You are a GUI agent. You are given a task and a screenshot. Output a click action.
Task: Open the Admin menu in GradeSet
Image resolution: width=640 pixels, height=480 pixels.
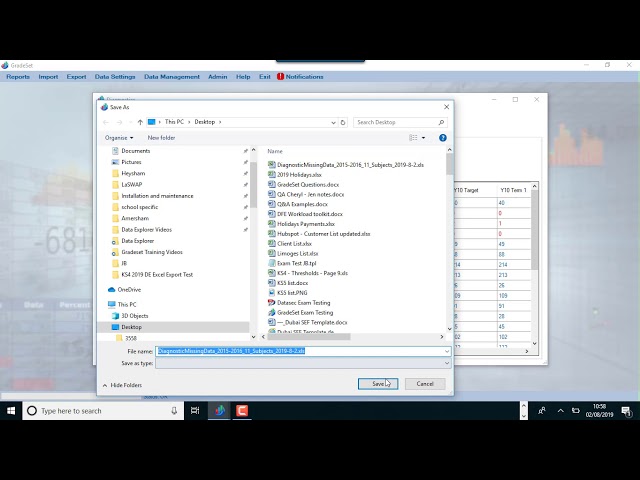(x=218, y=77)
